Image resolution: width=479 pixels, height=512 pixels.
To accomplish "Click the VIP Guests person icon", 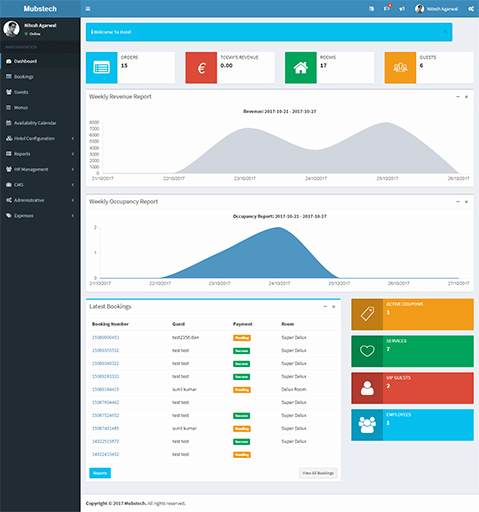I will click(367, 388).
